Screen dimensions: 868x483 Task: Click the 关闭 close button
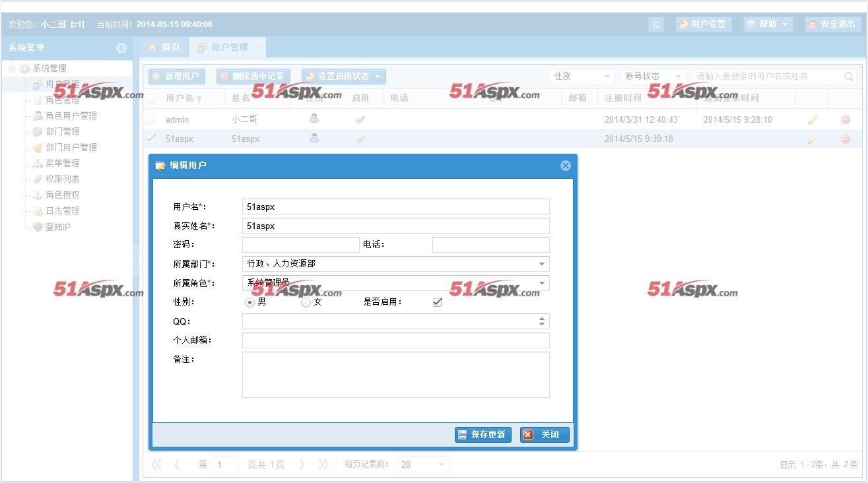pos(545,435)
